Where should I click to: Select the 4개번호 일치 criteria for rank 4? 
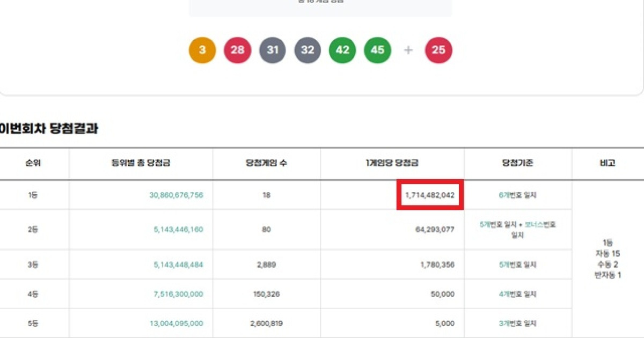click(x=517, y=293)
